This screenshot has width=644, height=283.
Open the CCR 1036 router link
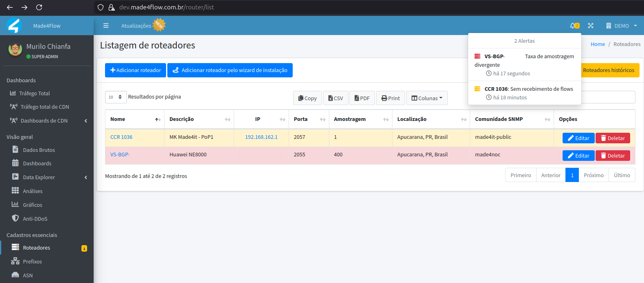[121, 137]
